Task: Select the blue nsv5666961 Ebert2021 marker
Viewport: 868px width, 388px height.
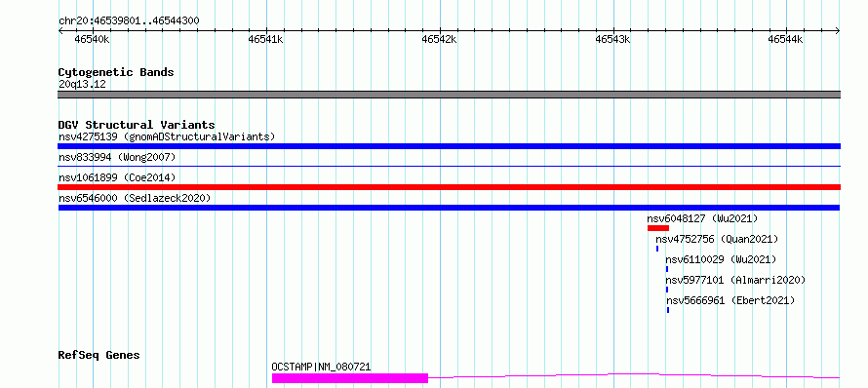Action: click(668, 310)
